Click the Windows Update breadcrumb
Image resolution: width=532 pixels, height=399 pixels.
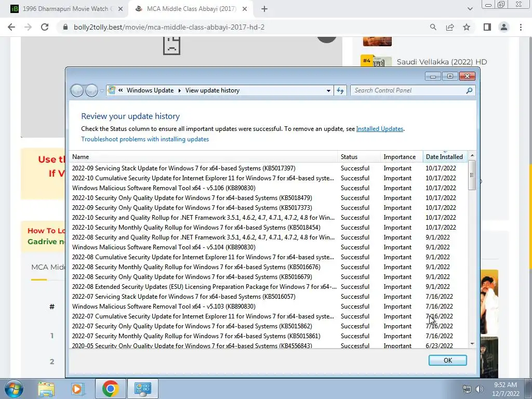click(150, 90)
